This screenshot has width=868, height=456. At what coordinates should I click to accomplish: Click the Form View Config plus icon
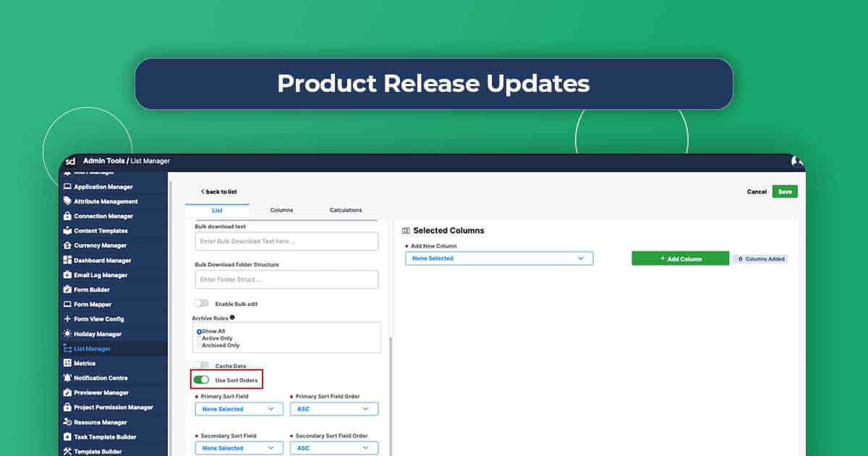click(67, 319)
